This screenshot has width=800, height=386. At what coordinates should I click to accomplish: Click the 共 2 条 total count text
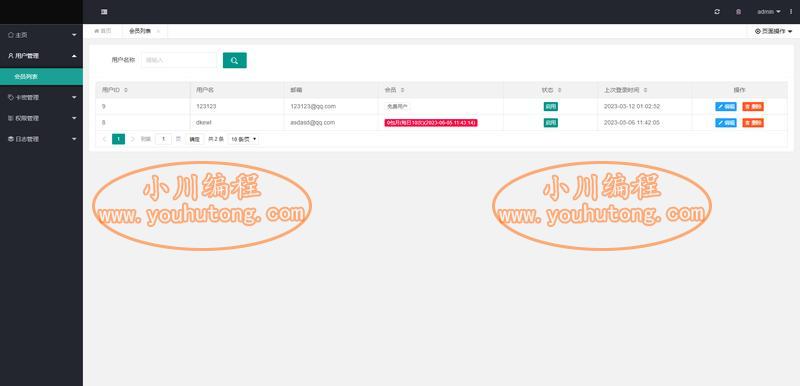216,139
